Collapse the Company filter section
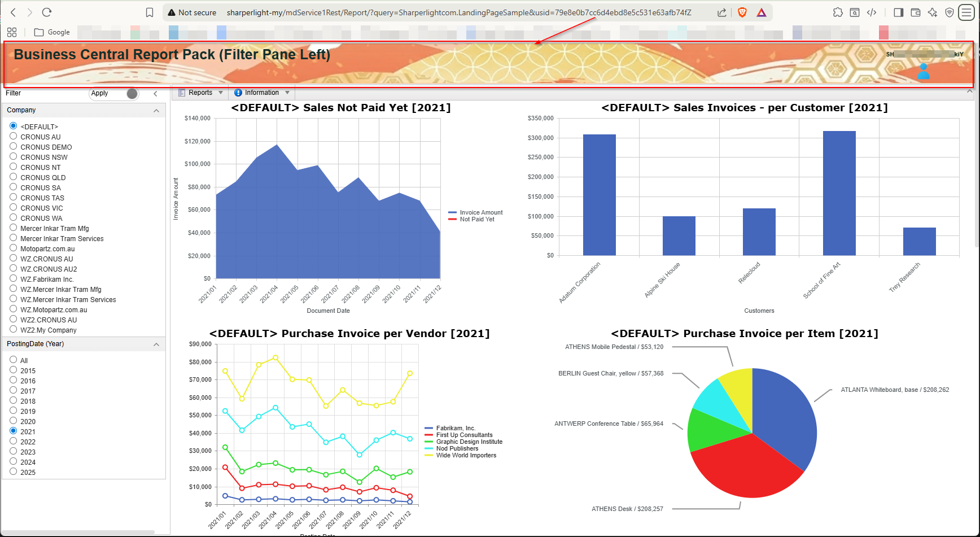Image resolution: width=980 pixels, height=537 pixels. (x=156, y=111)
